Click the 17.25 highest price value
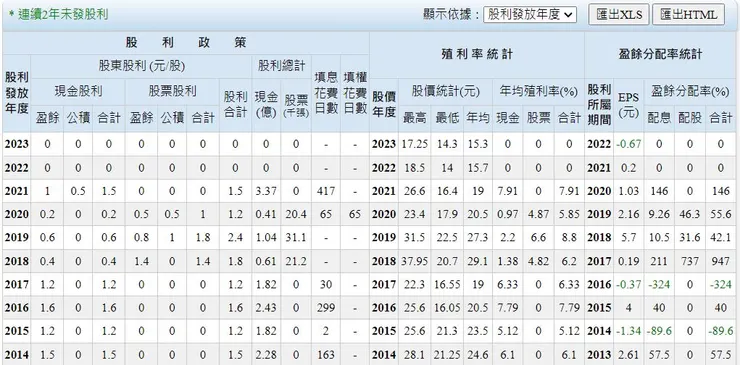This screenshot has width=740, height=365. (414, 144)
